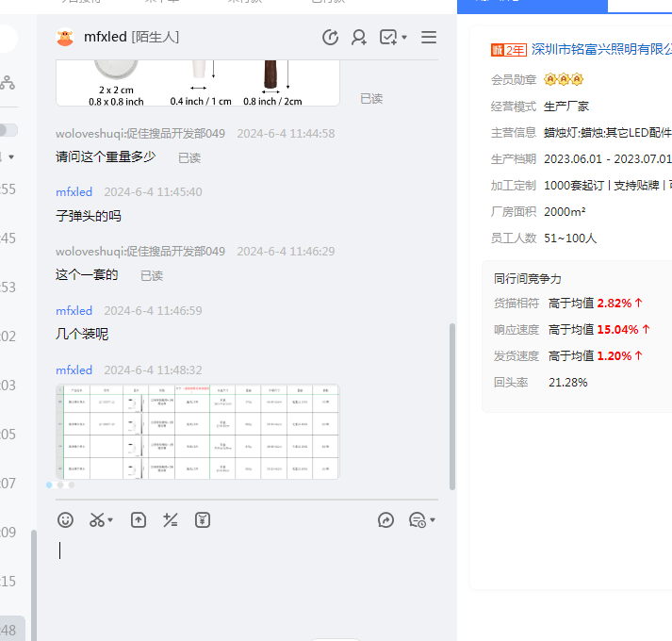Open the spreadsheet image thumbnail in chat
Screen dimensions: 672x641
click(x=197, y=431)
